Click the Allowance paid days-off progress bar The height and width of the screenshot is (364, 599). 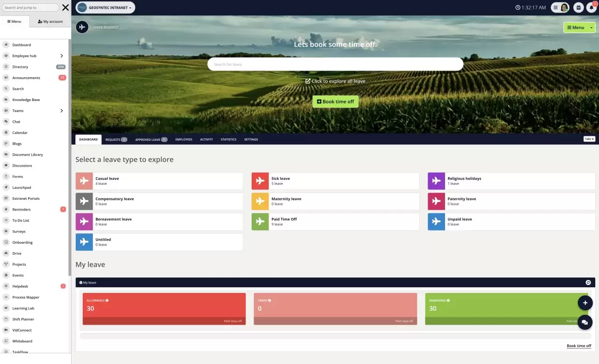164,321
